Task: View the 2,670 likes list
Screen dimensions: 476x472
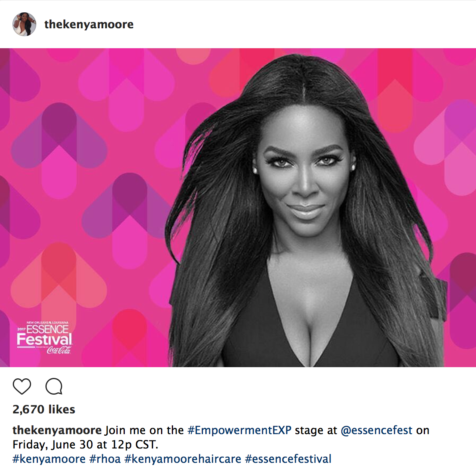Action: pyautogui.click(x=44, y=409)
